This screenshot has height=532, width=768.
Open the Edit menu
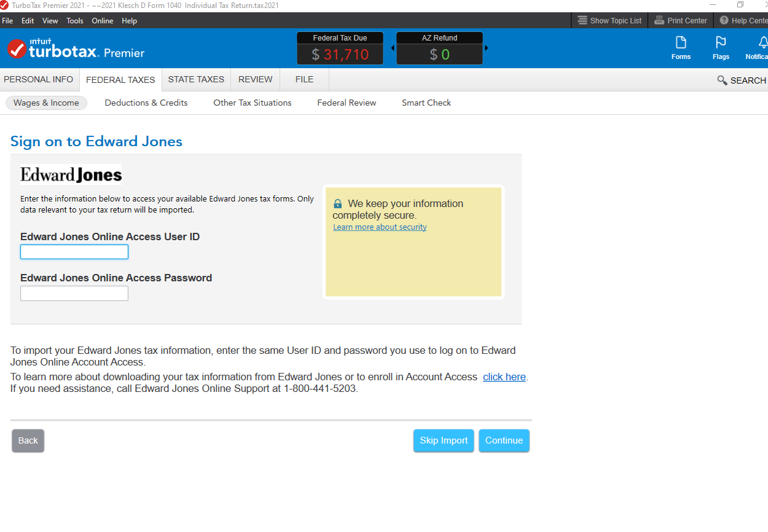(28, 20)
